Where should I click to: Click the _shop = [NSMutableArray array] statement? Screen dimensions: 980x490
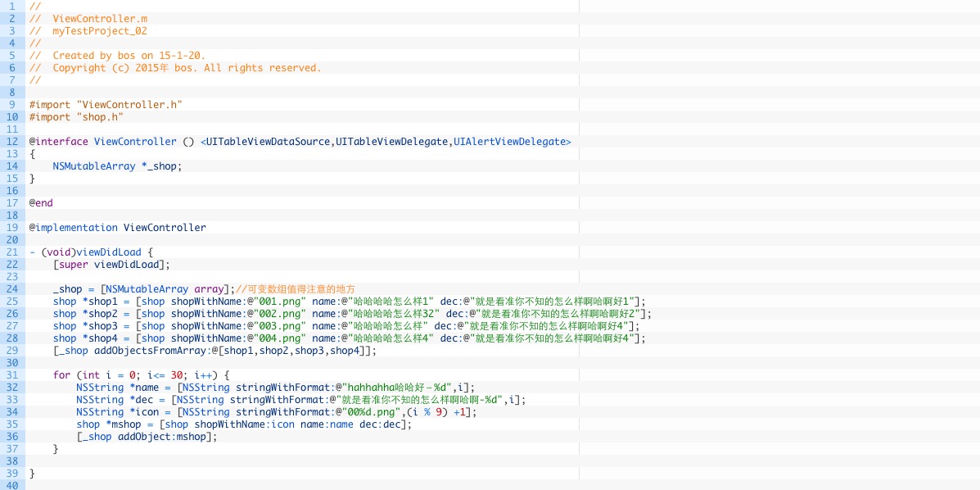[x=143, y=289]
